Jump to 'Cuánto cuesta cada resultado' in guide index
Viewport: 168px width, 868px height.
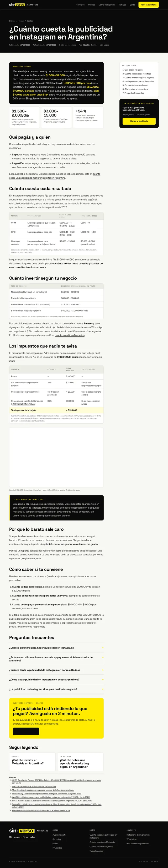click(138, 74)
